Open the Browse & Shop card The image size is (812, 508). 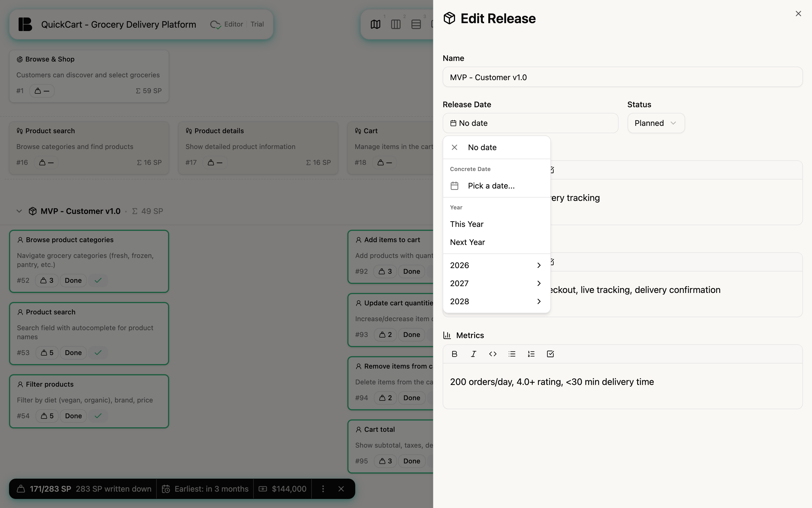click(x=89, y=76)
